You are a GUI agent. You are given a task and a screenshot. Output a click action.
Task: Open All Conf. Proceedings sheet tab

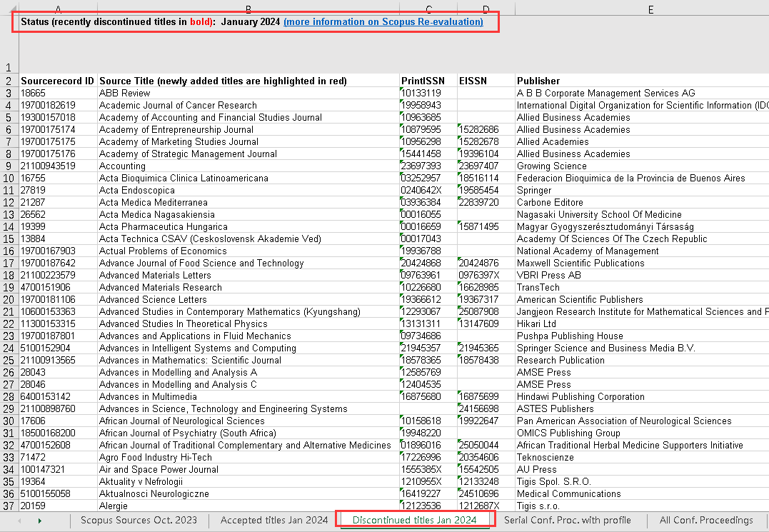706,521
